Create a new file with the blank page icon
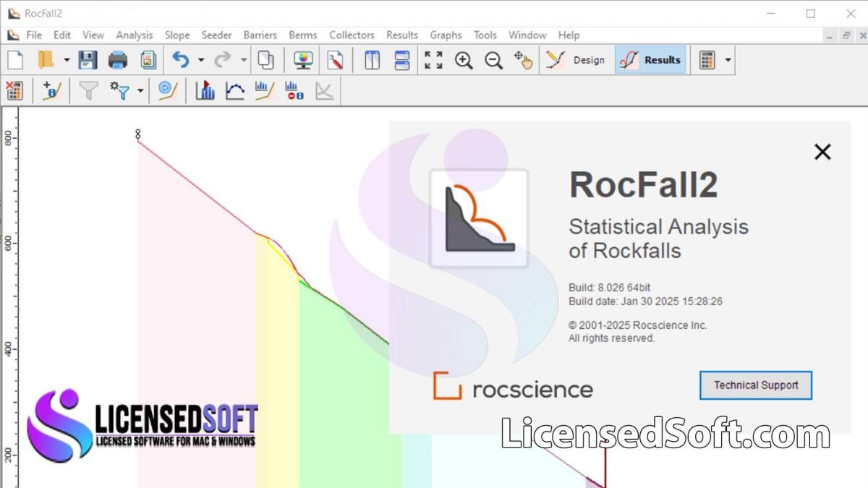This screenshot has width=868, height=488. click(x=15, y=60)
